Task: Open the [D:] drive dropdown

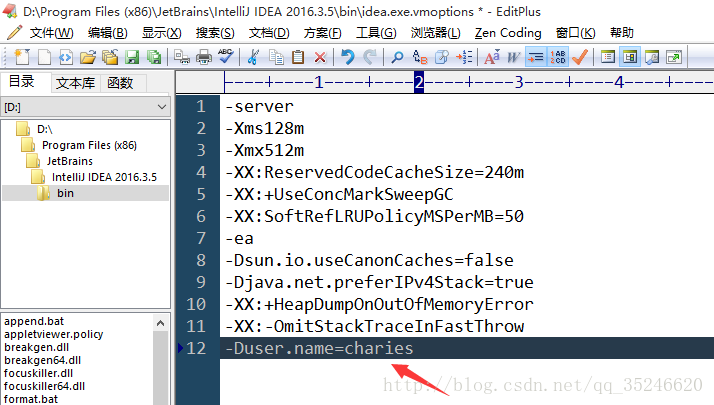Action: [85, 107]
